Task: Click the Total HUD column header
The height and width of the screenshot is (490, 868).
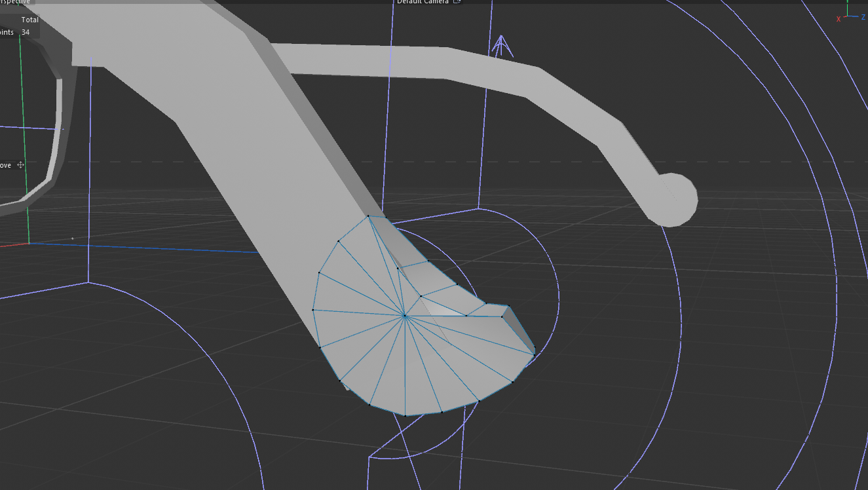Action: tap(29, 20)
